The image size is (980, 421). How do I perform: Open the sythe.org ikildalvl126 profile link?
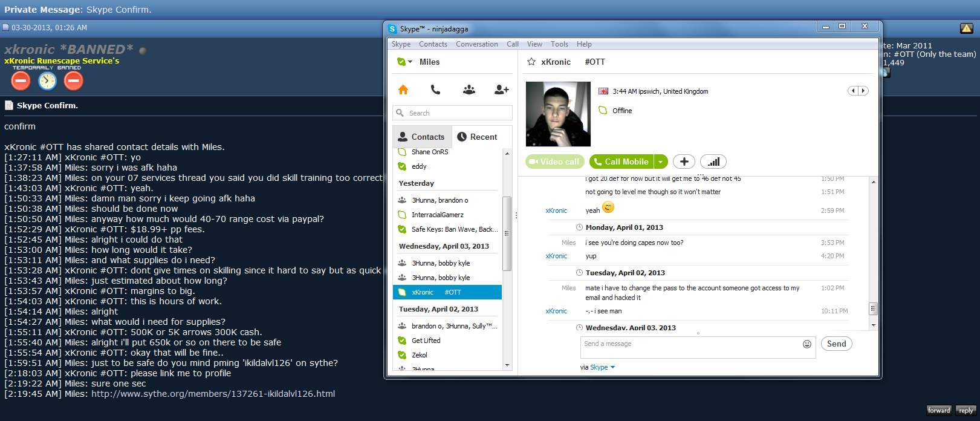[213, 394]
